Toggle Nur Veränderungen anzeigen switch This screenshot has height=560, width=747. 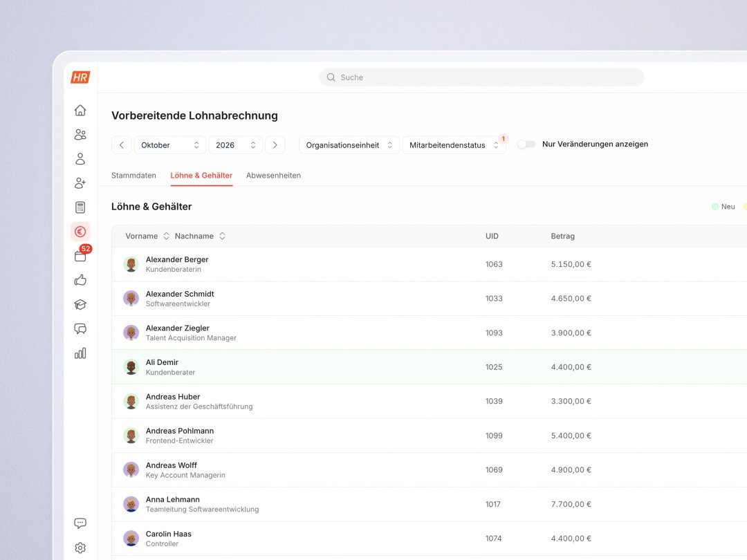[526, 144]
